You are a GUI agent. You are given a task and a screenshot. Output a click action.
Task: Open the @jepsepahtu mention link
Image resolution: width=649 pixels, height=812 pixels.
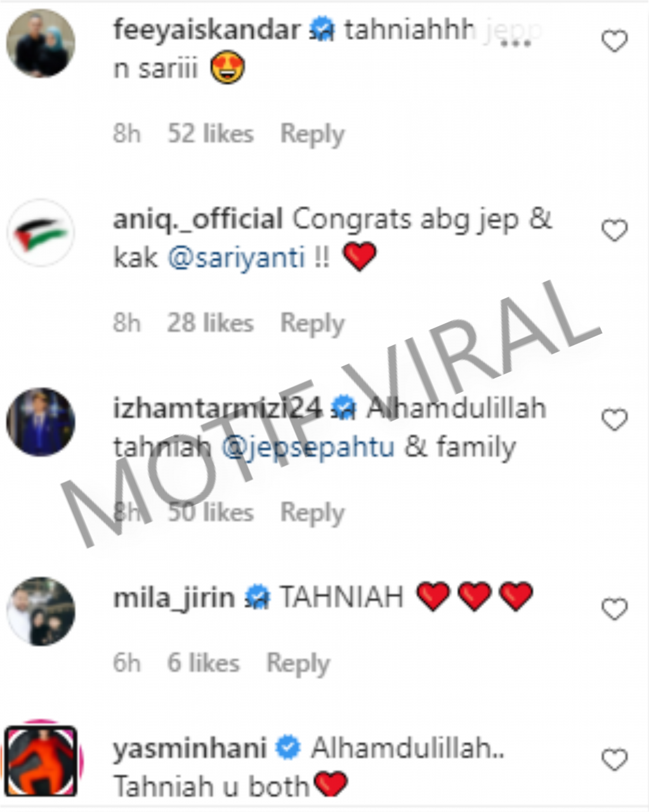308,447
